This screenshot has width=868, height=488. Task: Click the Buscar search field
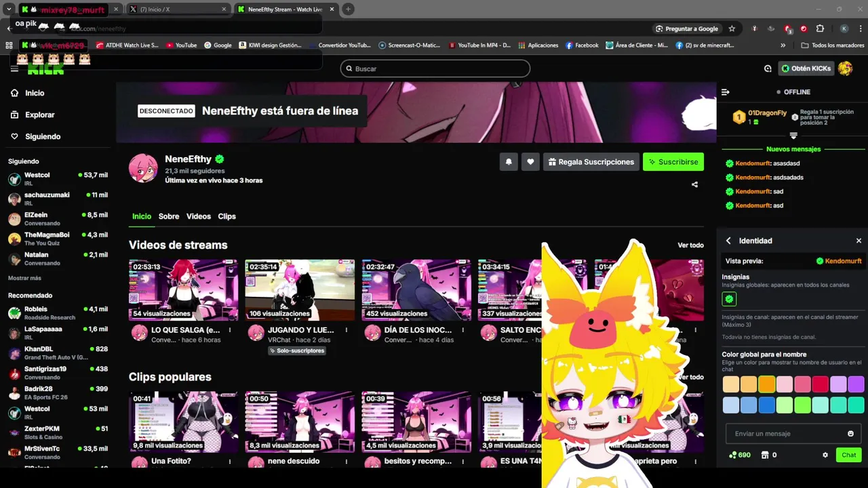(435, 68)
